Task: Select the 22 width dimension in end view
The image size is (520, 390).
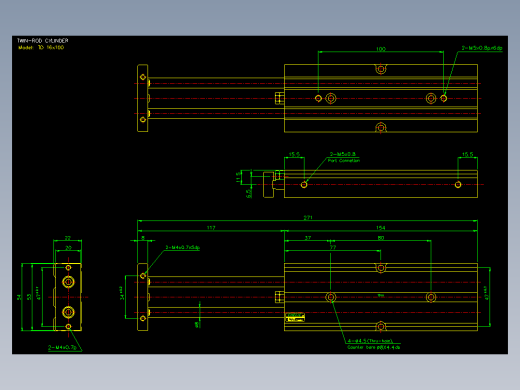Action: (x=68, y=238)
